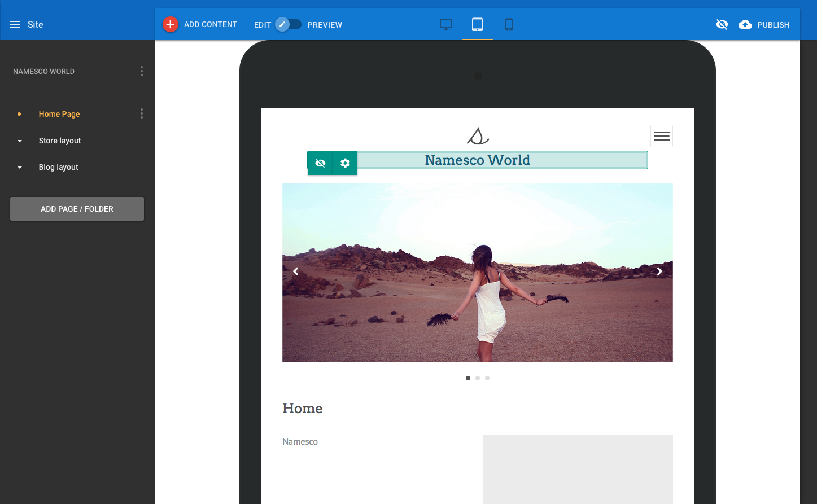This screenshot has height=504, width=817.
Task: Select the tablet device view
Action: (478, 24)
